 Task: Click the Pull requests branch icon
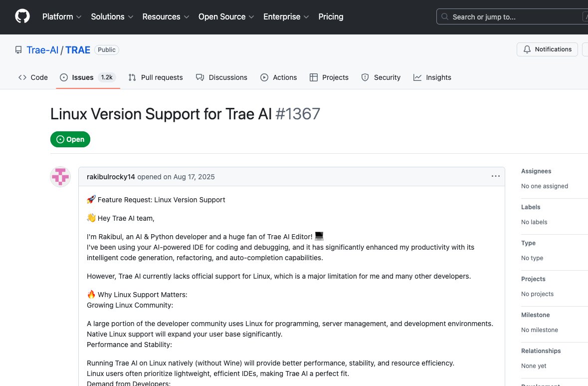[132, 77]
